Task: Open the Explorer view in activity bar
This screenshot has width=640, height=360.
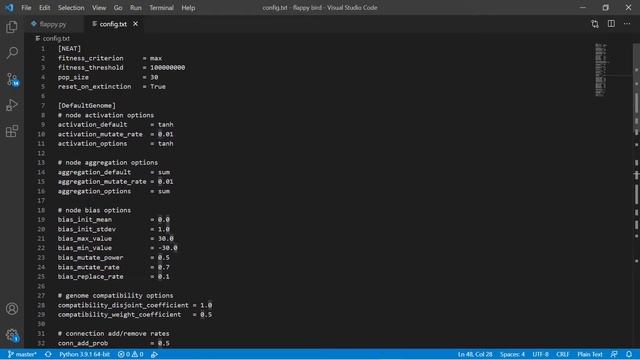Action: click(12, 27)
